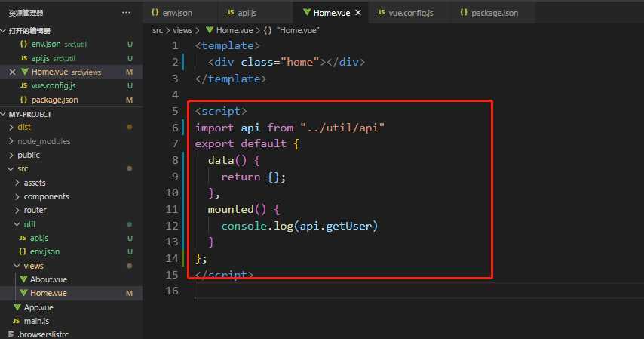Click the Vue icon beside About.vue
This screenshot has width=644, height=339.
23,279
